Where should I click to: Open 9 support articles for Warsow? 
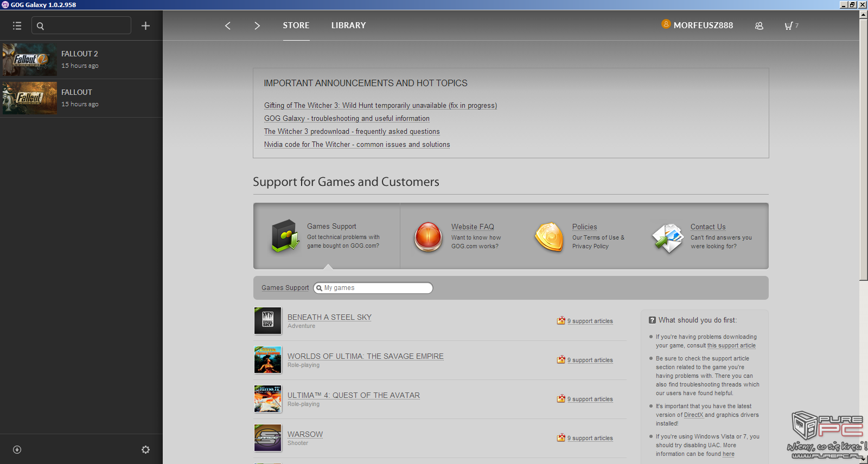(x=590, y=438)
